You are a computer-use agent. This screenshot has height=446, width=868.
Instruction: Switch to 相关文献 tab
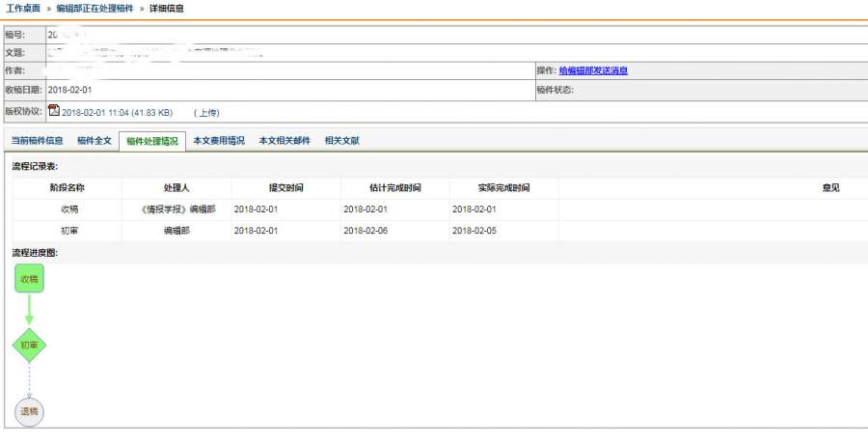pyautogui.click(x=342, y=141)
